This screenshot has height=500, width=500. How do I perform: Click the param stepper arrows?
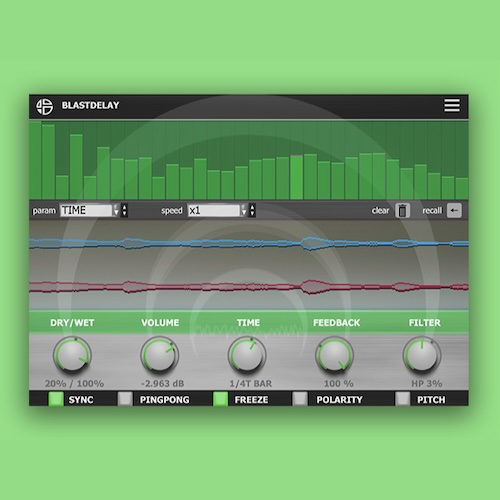pyautogui.click(x=124, y=210)
